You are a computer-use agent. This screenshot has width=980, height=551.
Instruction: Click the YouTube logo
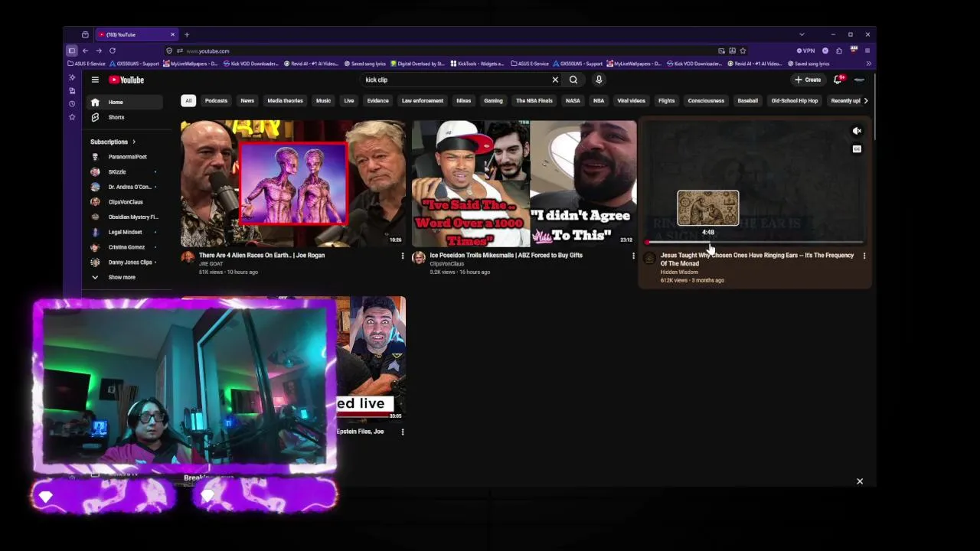tap(126, 80)
